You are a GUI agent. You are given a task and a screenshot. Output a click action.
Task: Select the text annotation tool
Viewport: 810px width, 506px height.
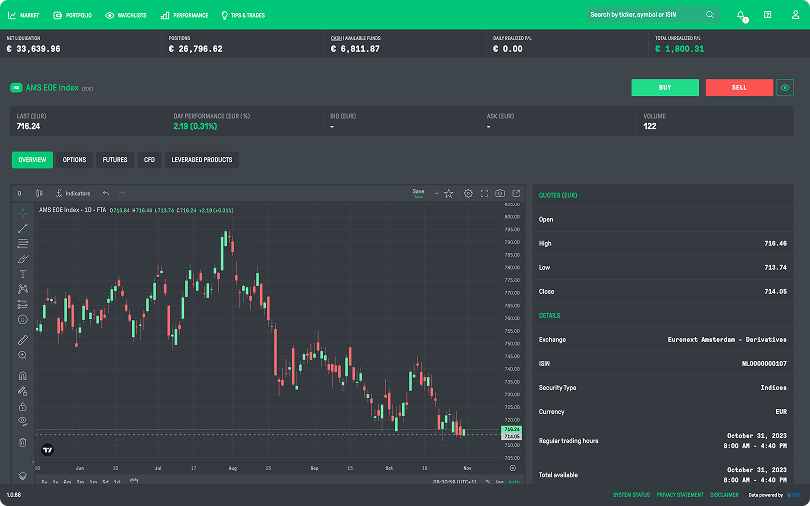(x=23, y=273)
